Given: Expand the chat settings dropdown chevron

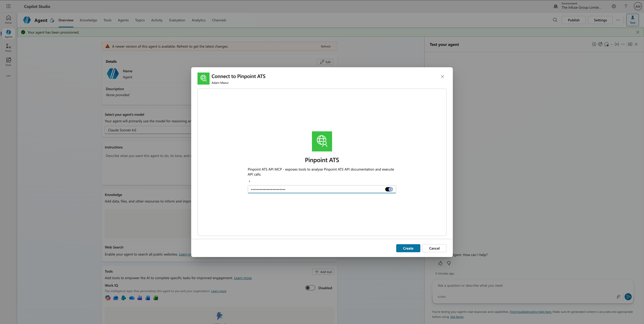Looking at the screenshot, I should (611, 45).
